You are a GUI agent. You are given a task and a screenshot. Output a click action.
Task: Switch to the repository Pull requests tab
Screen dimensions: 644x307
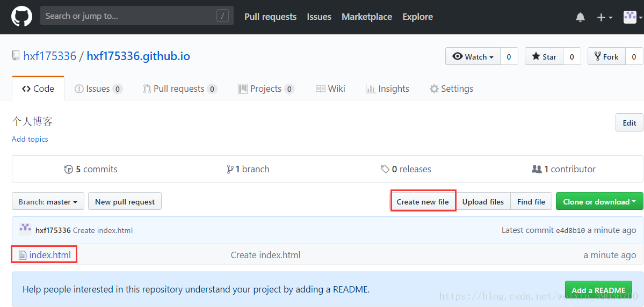point(180,89)
